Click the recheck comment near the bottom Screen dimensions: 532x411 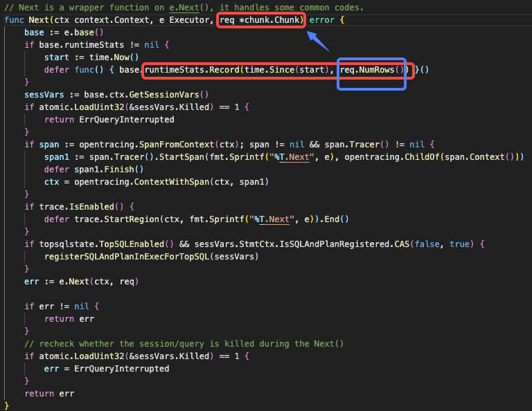(184, 344)
